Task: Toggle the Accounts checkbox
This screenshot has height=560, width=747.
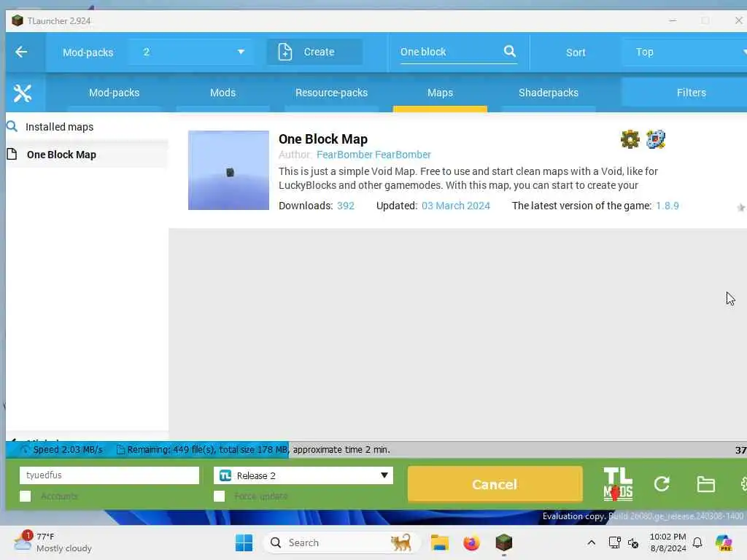Action: pos(26,496)
